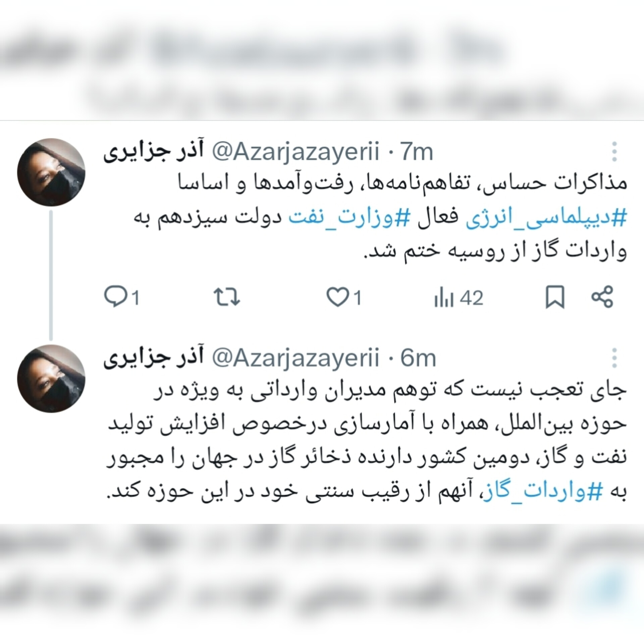Reply to the first tweet from 7m ago
The image size is (644, 644).
click(x=121, y=297)
